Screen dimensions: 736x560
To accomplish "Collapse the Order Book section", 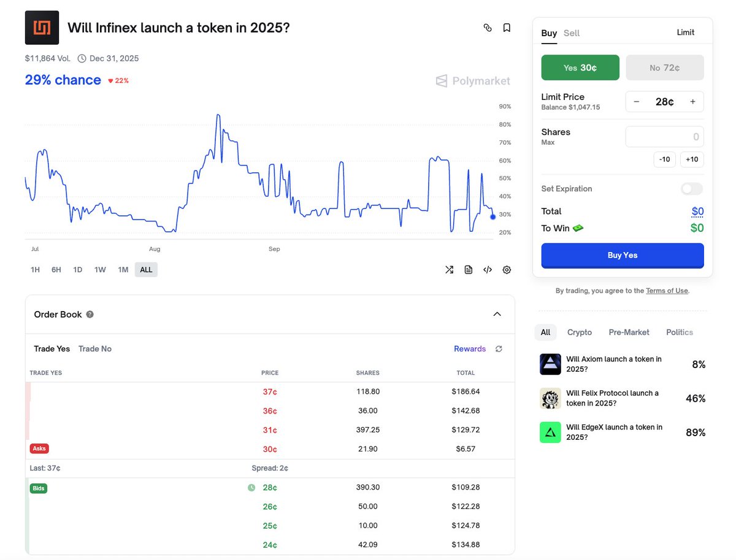I will coord(497,315).
